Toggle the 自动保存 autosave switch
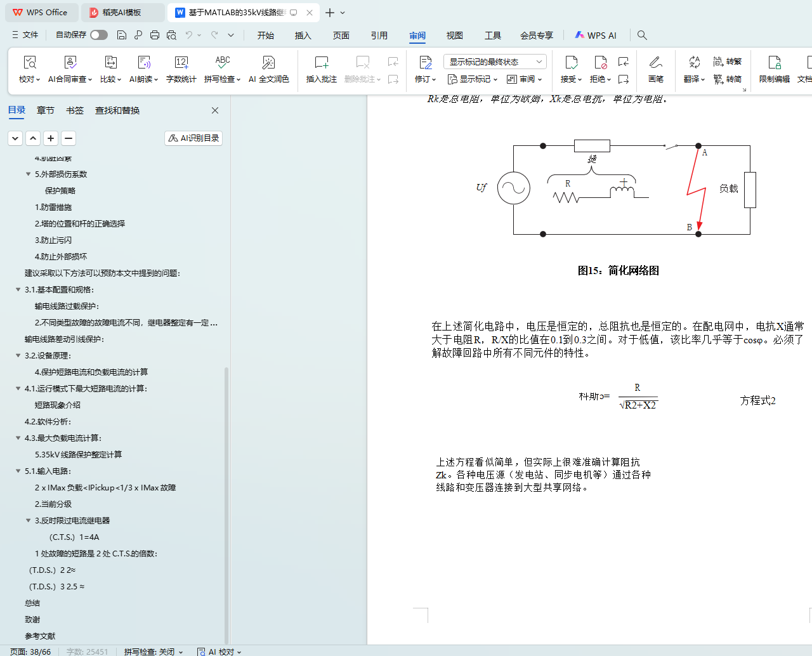Image resolution: width=812 pixels, height=656 pixels. pos(99,35)
